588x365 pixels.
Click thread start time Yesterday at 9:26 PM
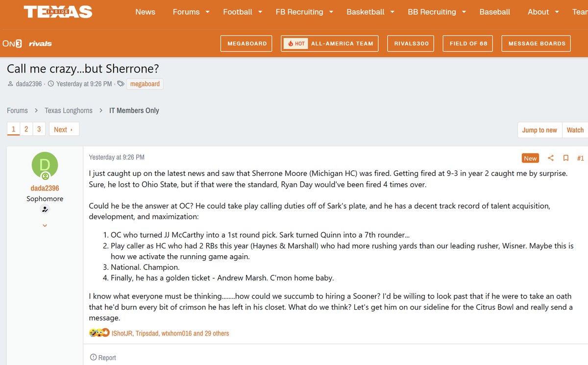(x=84, y=84)
